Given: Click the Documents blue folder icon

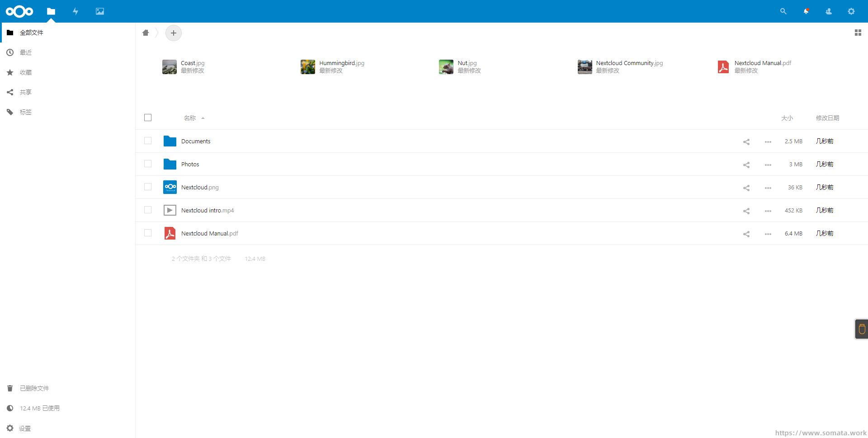Looking at the screenshot, I should (x=170, y=141).
